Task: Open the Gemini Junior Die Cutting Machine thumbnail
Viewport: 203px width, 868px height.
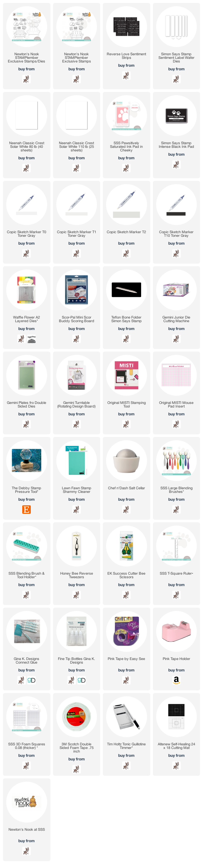Action: 176,290
